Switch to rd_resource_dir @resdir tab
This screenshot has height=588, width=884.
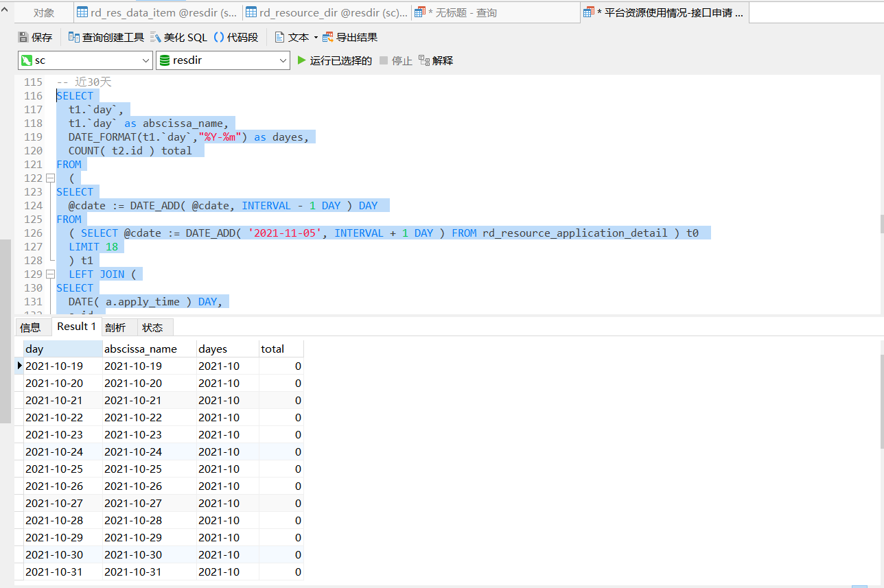[x=326, y=12]
